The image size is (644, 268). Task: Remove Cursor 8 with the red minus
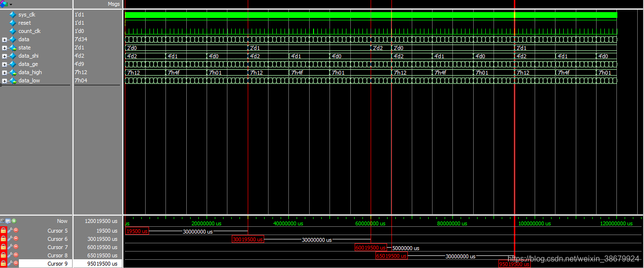[x=15, y=255]
